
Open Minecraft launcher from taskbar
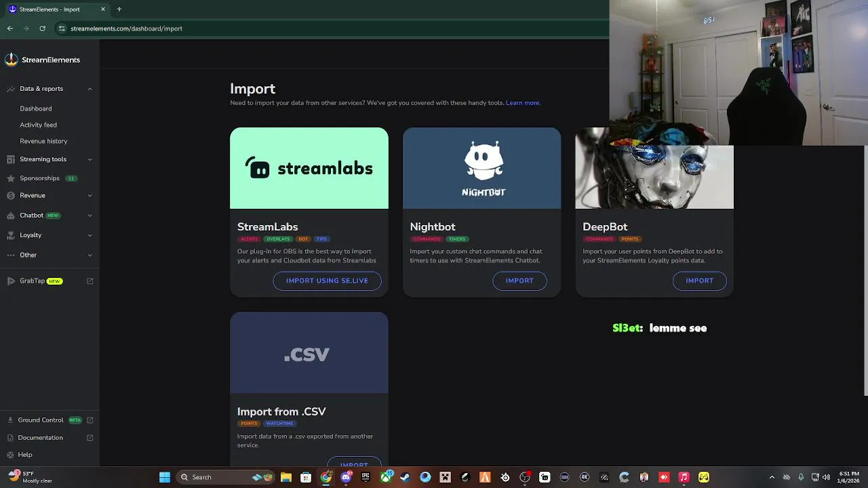coord(445,477)
